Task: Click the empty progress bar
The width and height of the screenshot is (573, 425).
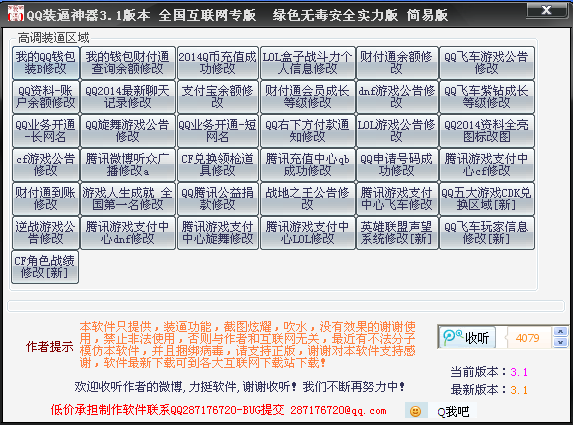Action: point(286,306)
